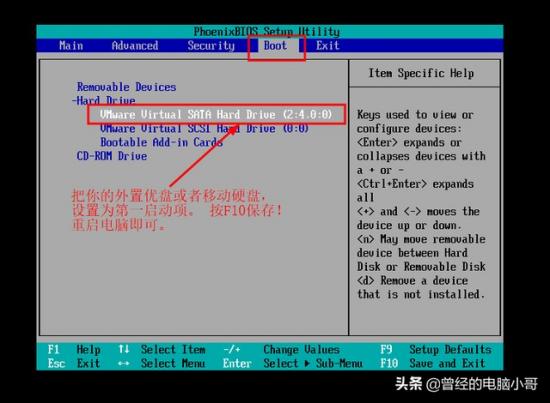The image size is (550, 403).
Task: Click the Select Menu hint
Action: pyautogui.click(x=173, y=363)
